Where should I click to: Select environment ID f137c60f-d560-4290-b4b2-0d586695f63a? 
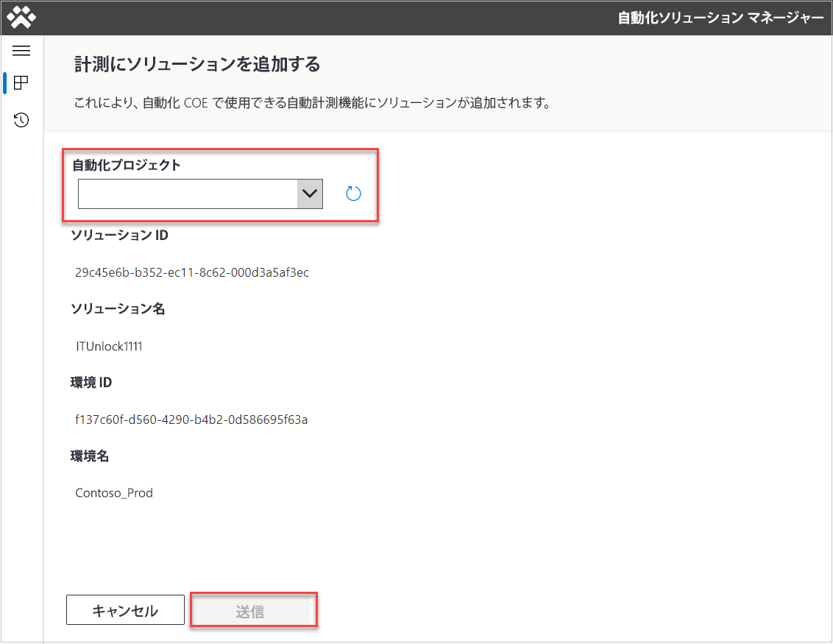(x=191, y=420)
